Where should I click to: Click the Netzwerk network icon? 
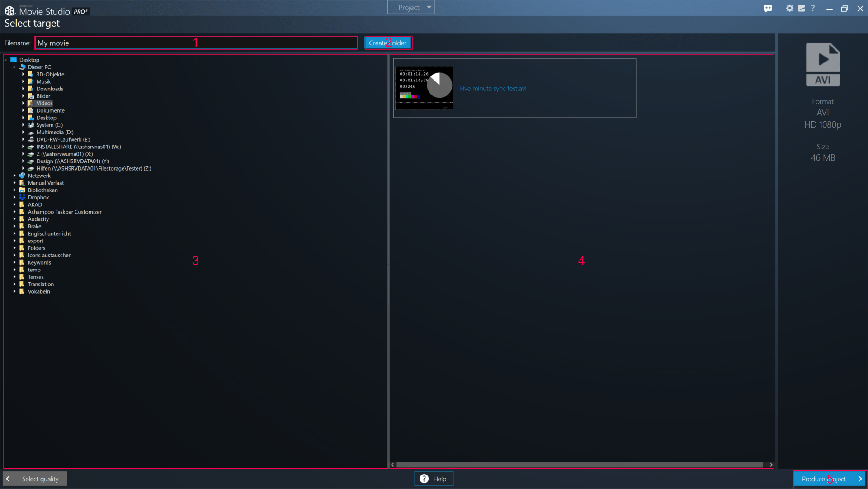click(x=22, y=176)
